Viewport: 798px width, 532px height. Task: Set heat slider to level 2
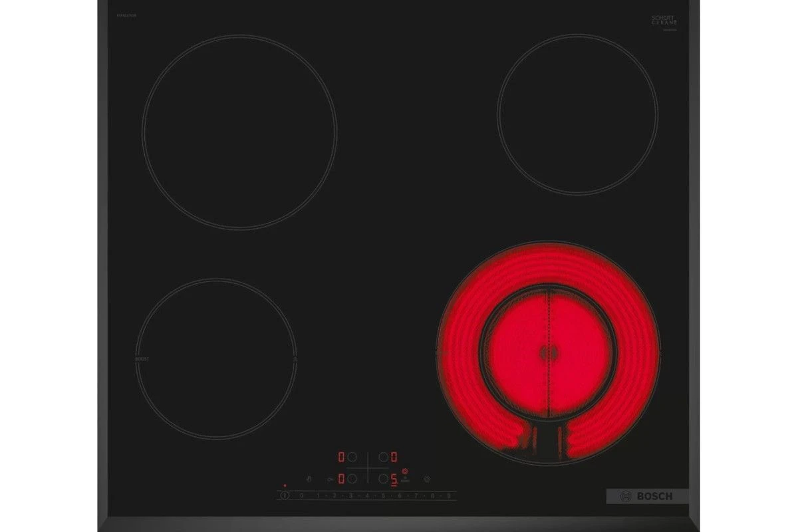pos(334,495)
